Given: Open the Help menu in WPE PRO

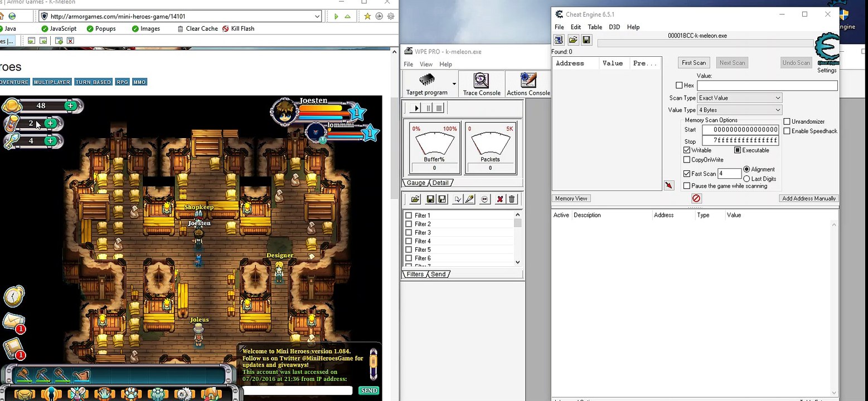Looking at the screenshot, I should (x=445, y=64).
